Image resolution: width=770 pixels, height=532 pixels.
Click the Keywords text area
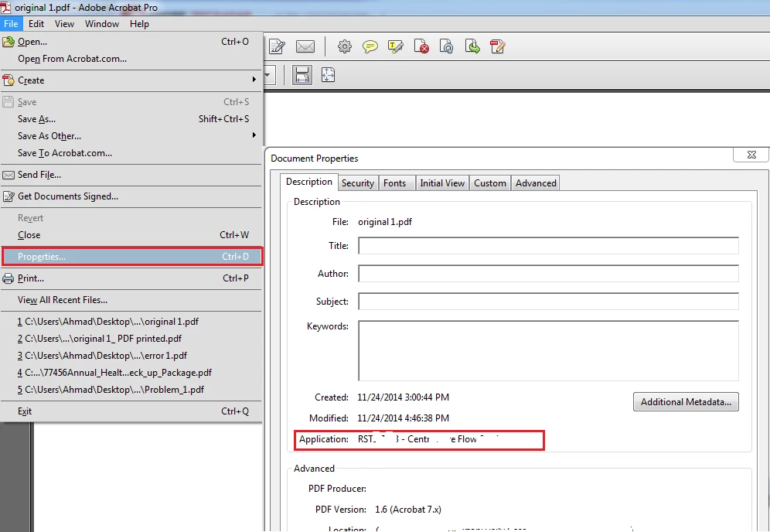pyautogui.click(x=549, y=351)
